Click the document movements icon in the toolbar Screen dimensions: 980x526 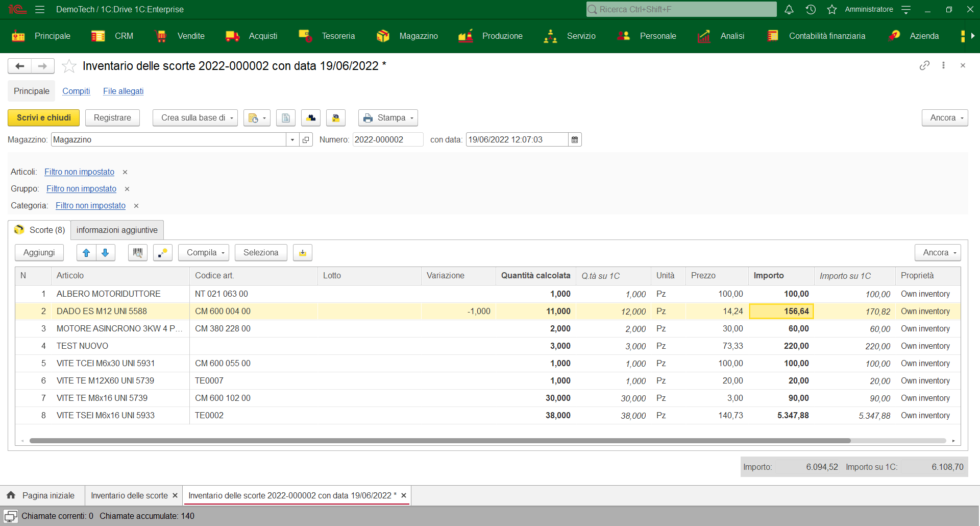point(311,118)
